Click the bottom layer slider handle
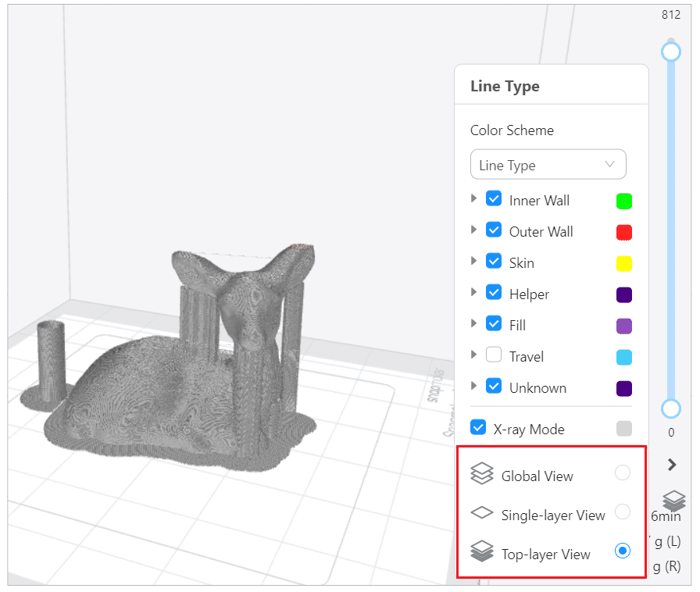 (671, 408)
